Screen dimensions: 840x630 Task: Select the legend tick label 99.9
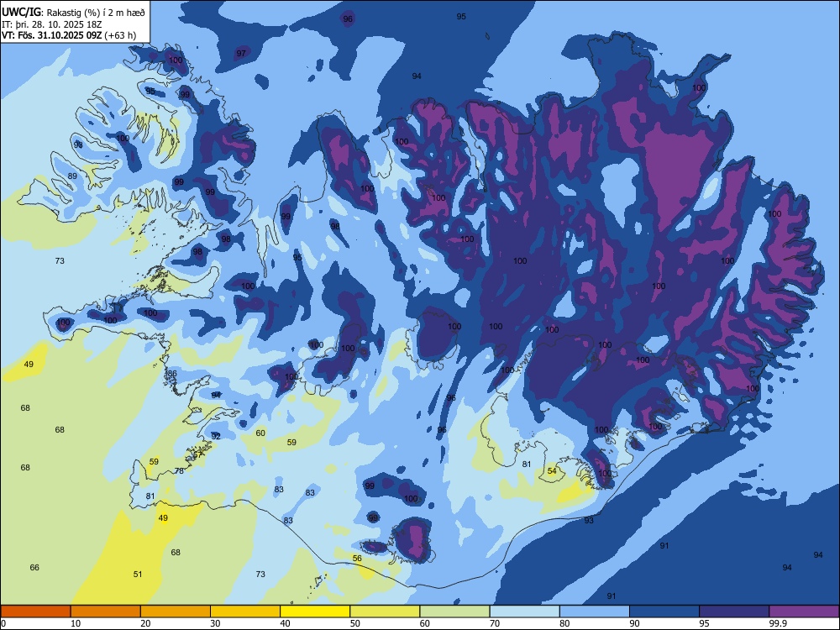coord(777,623)
